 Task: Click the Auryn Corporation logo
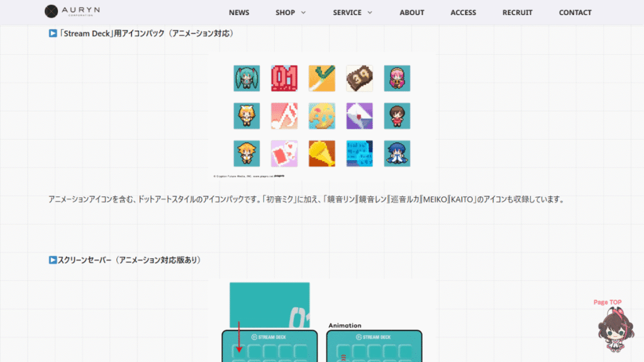[x=72, y=11]
